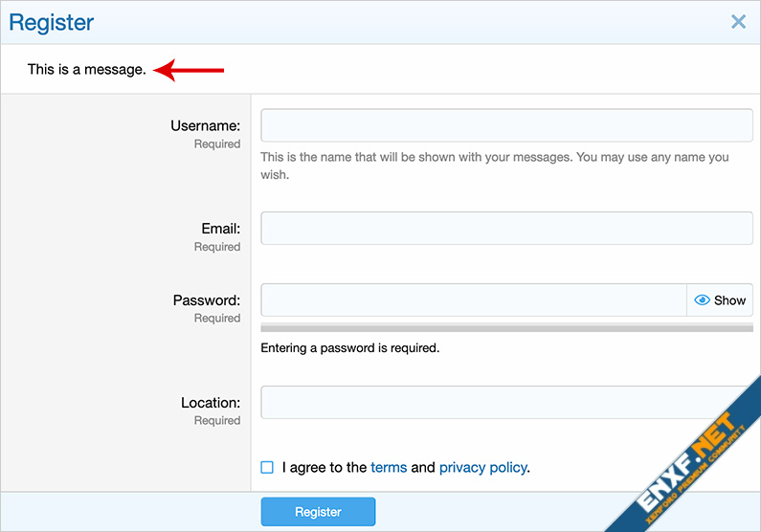The width and height of the screenshot is (761, 532).
Task: Click inside the Password input box
Action: (x=474, y=300)
